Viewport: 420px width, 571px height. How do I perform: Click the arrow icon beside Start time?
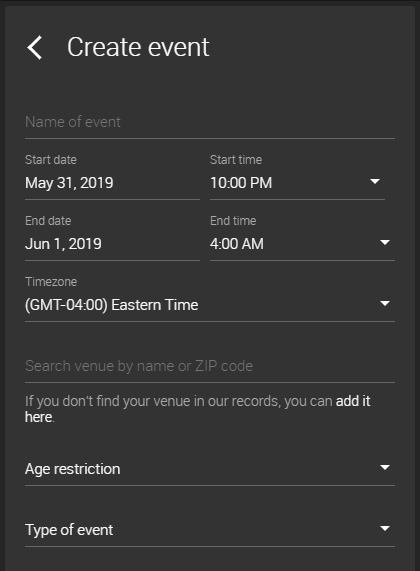pos(375,181)
